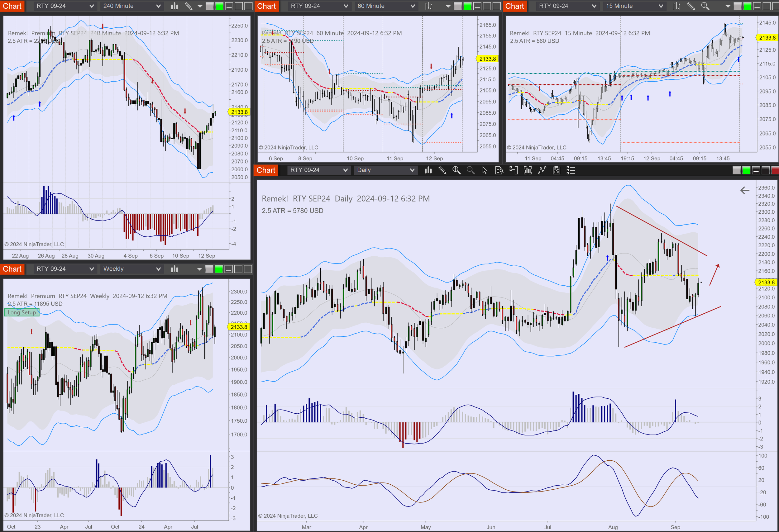The image size is (779, 532).
Task: Open 240 Minute interval dropdown
Action: click(132, 6)
